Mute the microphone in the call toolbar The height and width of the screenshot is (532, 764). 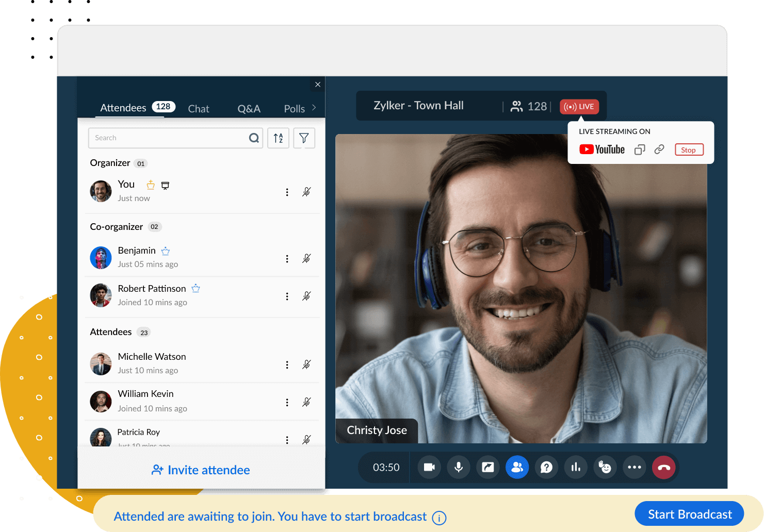tap(458, 467)
